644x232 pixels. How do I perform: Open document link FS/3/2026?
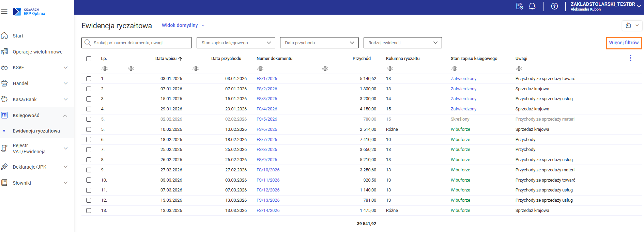coord(267,99)
